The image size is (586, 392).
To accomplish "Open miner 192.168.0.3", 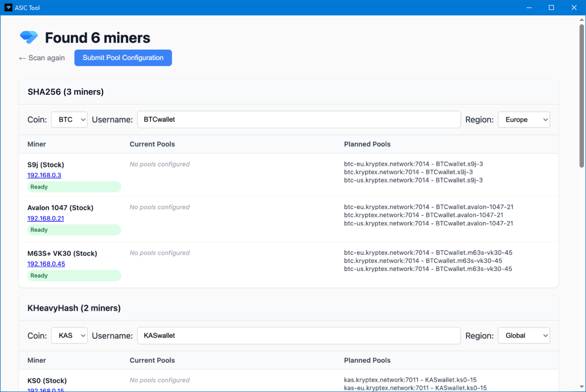I will (44, 175).
